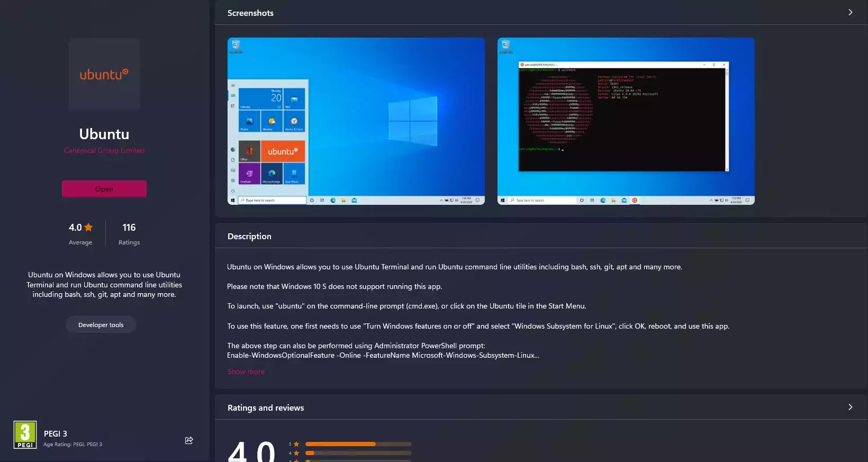Click the Enable-WindowsOptionalFeature command line text

tap(383, 355)
